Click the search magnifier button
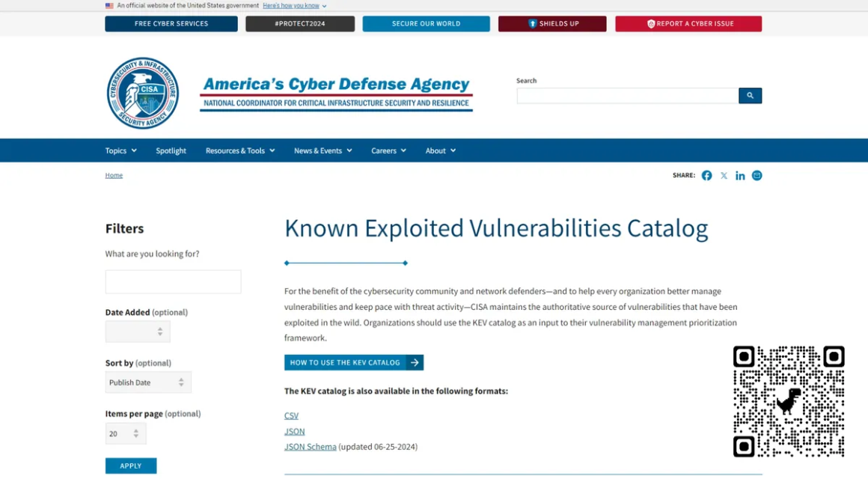Screen dimensions: 868x488 [750, 95]
